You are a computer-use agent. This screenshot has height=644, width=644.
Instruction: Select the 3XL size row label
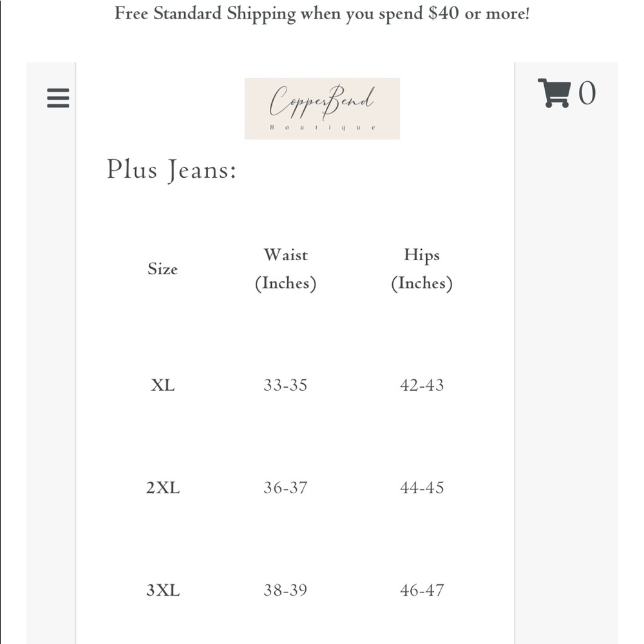[x=163, y=590]
